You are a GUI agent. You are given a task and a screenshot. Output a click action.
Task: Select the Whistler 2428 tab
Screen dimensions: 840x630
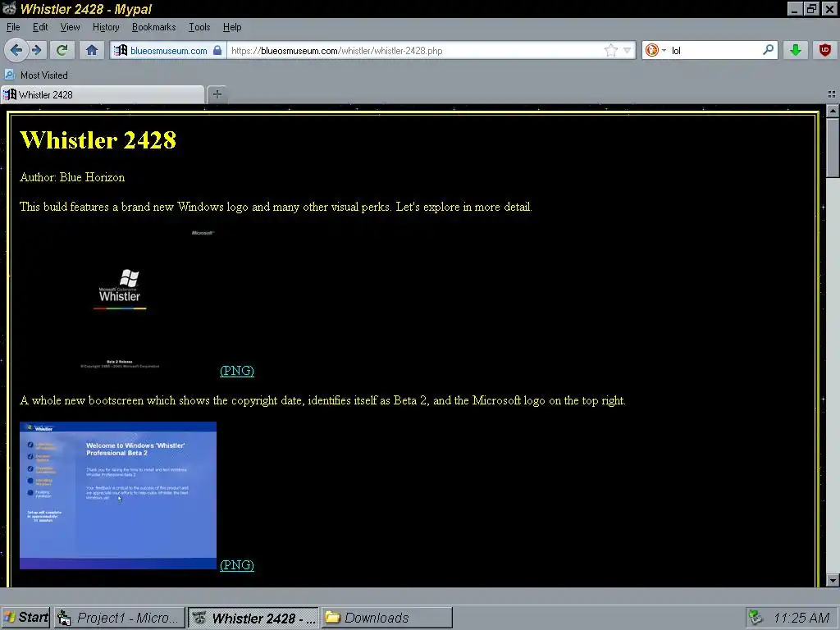102,95
